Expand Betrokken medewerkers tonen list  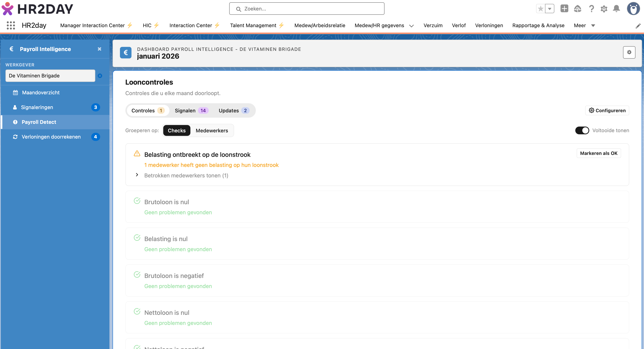click(x=186, y=175)
